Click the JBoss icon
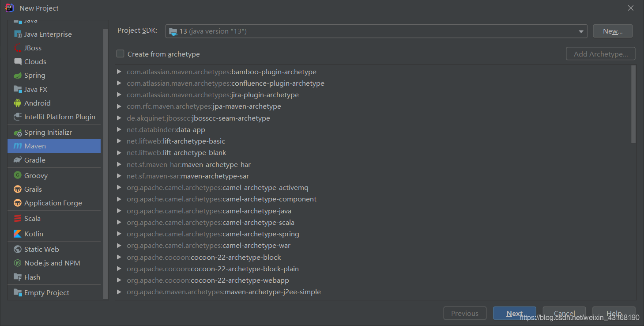Image resolution: width=644 pixels, height=326 pixels. point(18,48)
